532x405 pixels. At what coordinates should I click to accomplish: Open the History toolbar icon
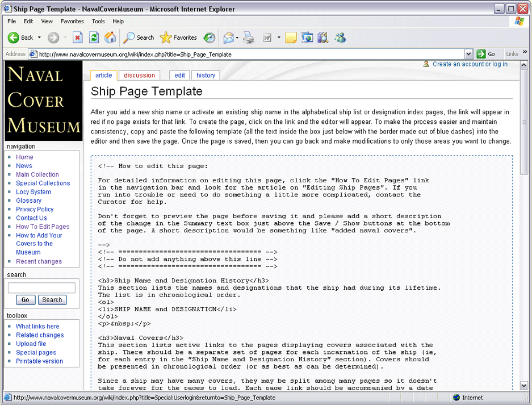[x=210, y=37]
